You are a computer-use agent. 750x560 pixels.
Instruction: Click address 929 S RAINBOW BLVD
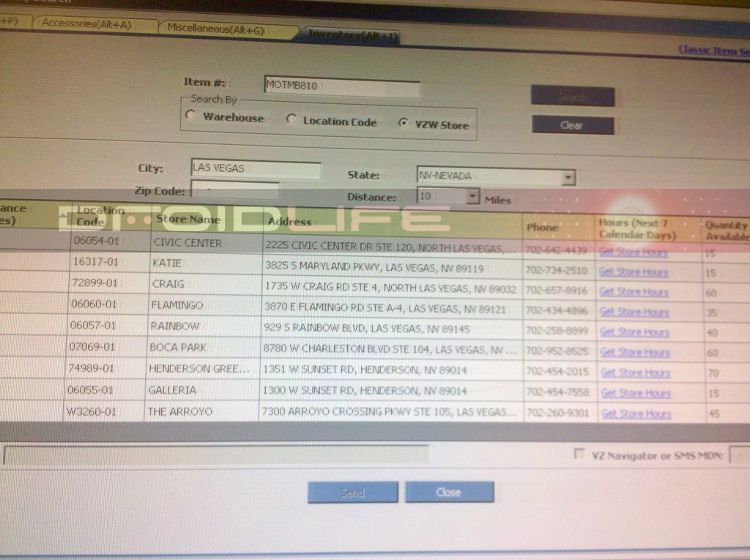[367, 329]
